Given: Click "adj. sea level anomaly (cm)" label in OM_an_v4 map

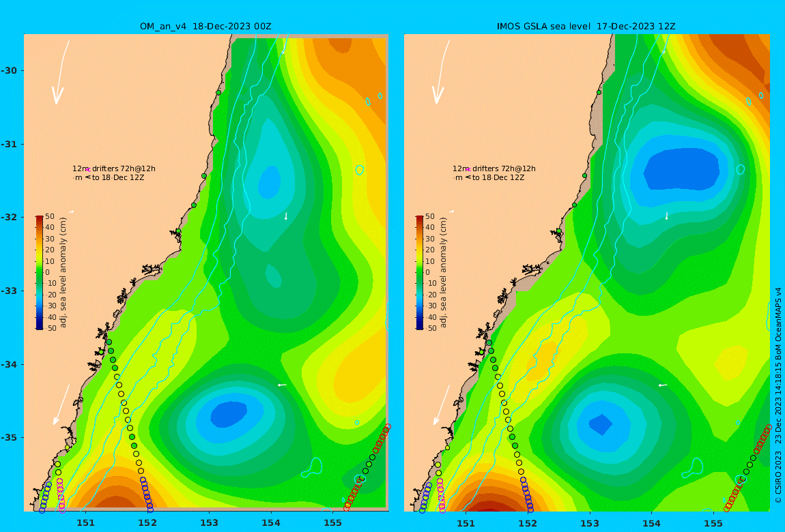Looking at the screenshot, I should click(63, 273).
